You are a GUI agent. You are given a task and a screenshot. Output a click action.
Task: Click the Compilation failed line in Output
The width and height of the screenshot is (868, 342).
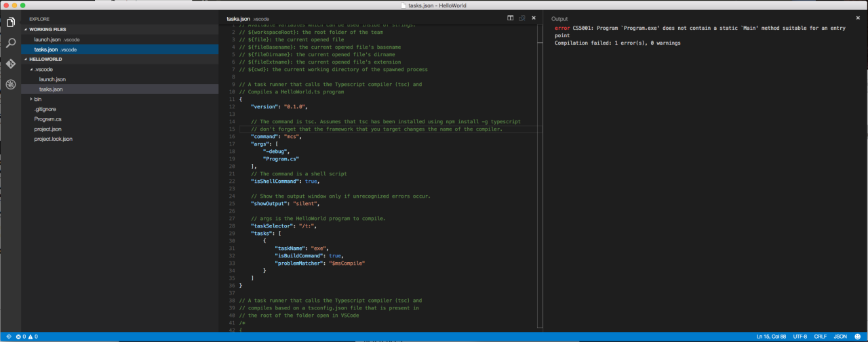tap(618, 43)
